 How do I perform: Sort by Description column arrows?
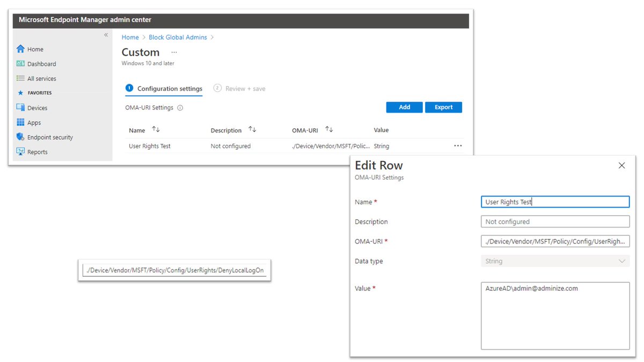(x=252, y=130)
